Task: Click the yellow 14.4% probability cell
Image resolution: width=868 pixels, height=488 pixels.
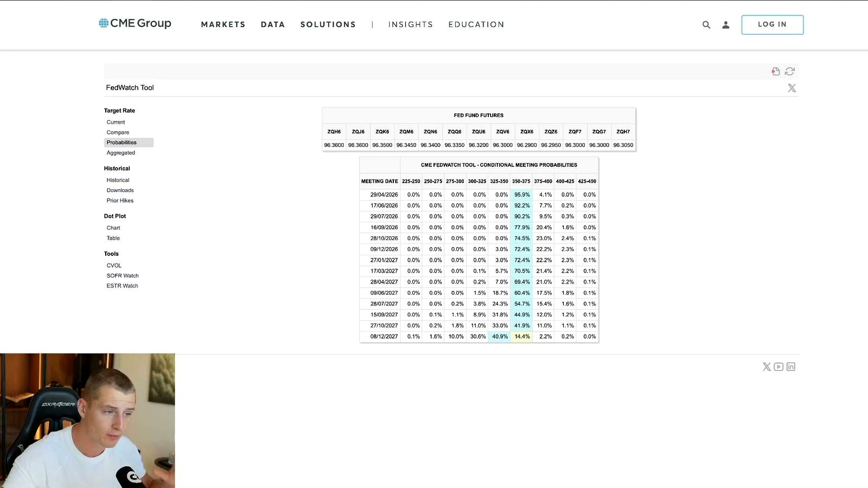Action: pos(522,337)
